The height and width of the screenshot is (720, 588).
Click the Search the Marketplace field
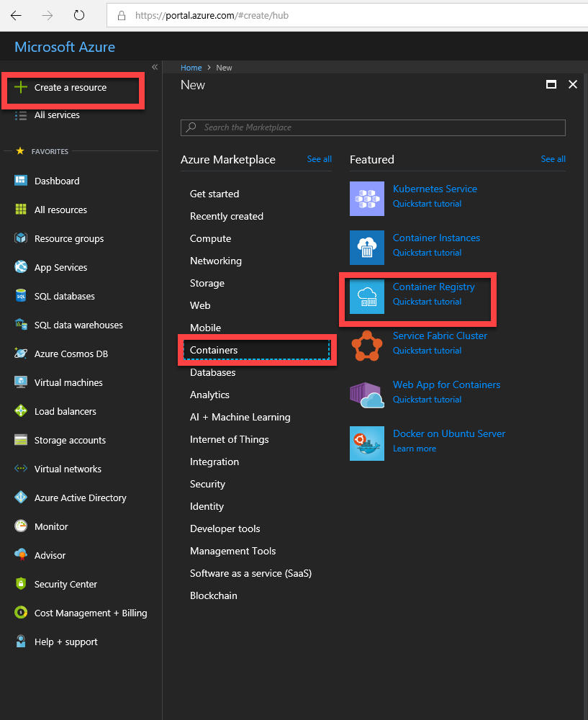pos(373,127)
